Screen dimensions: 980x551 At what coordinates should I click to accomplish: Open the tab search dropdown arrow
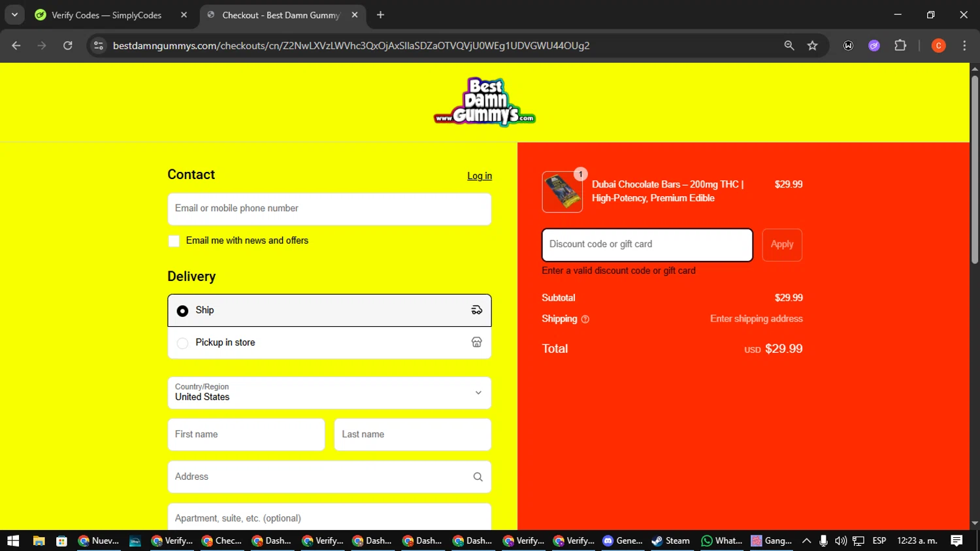14,15
